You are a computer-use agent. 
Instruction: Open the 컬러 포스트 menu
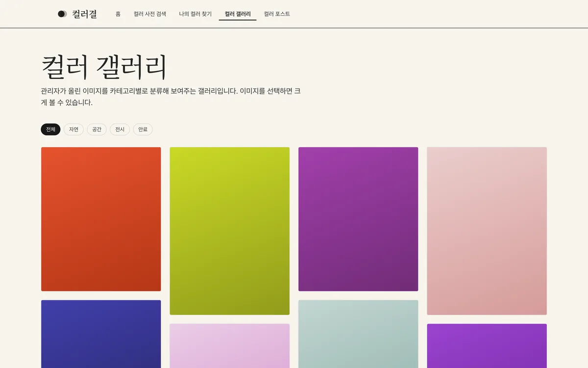coord(277,14)
